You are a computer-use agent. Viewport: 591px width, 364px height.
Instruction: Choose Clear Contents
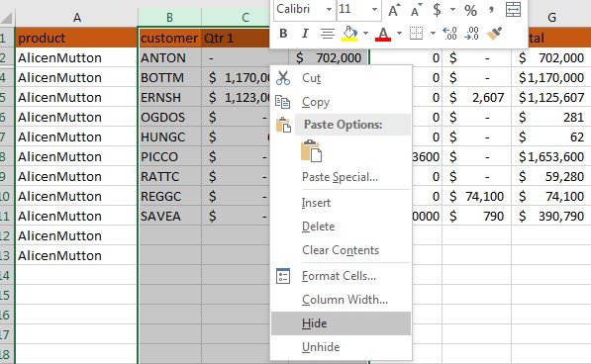click(342, 250)
